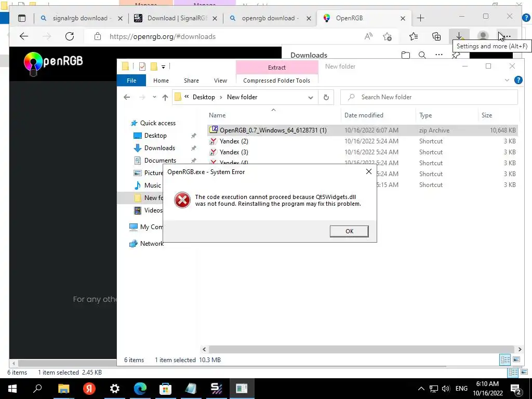Click the Explorer horizontal scrollbar

362,349
